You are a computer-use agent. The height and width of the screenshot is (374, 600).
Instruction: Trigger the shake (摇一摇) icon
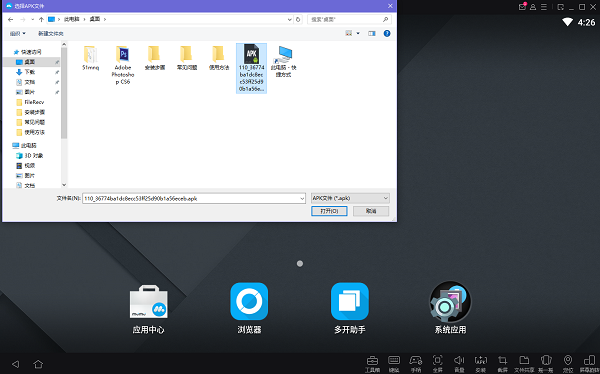(546, 363)
